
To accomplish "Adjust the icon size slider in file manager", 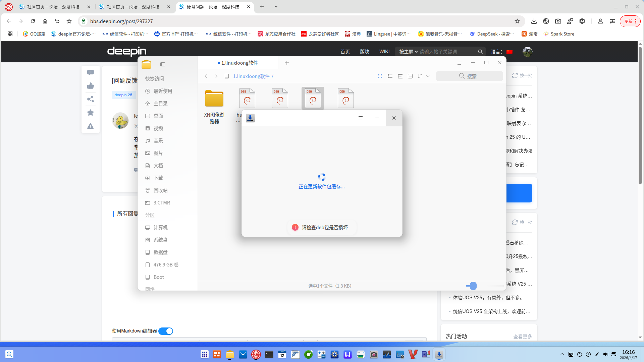I will click(x=473, y=286).
